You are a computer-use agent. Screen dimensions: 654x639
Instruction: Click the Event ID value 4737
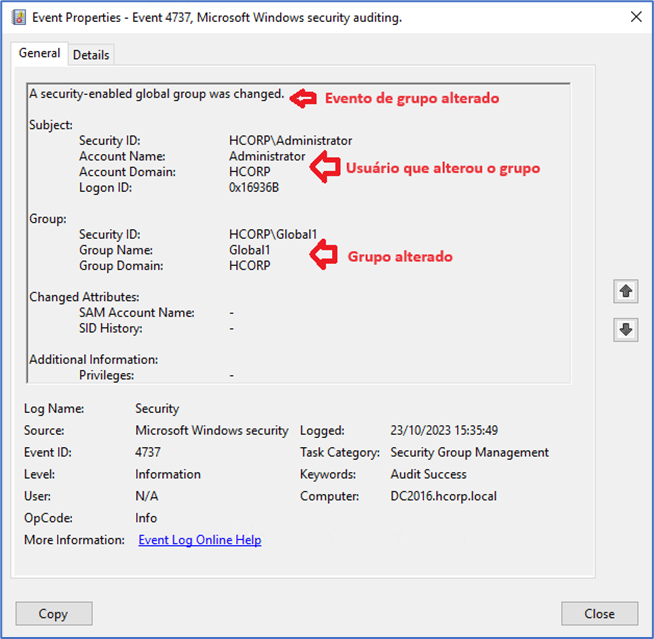coord(148,452)
